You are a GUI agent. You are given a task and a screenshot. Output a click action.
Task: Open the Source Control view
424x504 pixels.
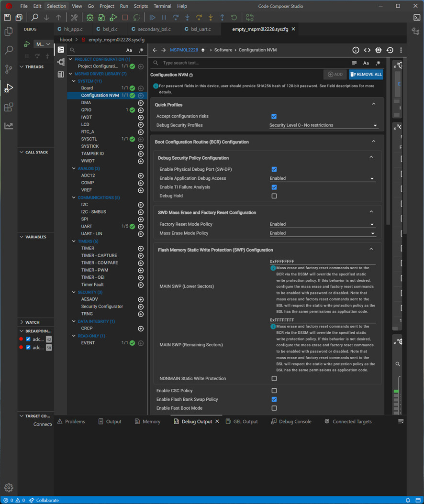coord(9,69)
